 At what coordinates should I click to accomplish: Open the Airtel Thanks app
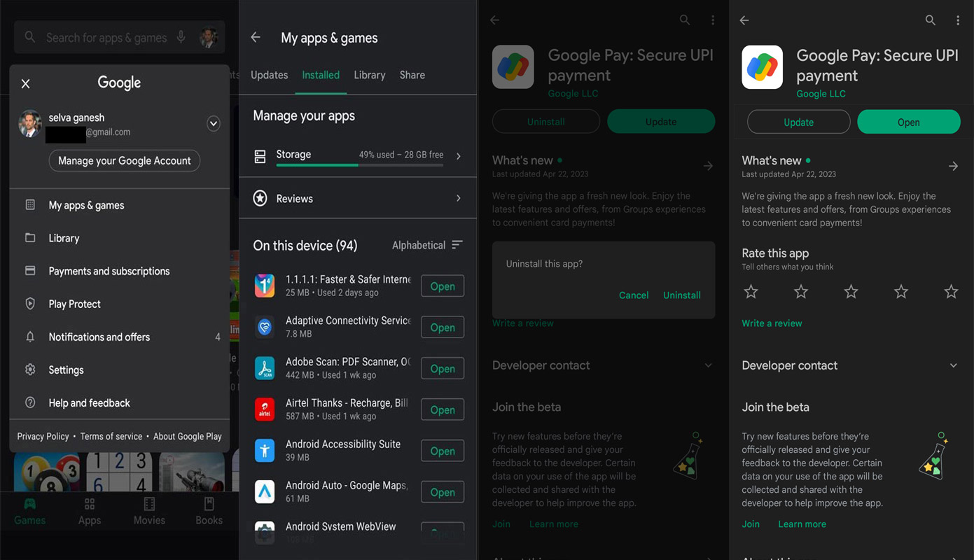[x=443, y=410]
